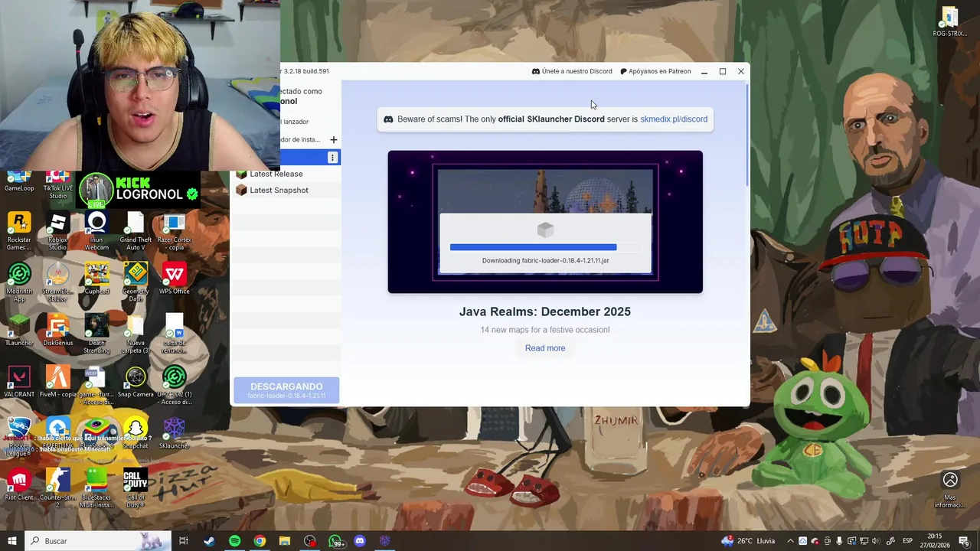Open the Apóyanos en Patreon link
Image resolution: width=980 pixels, height=551 pixels.
[x=655, y=71]
